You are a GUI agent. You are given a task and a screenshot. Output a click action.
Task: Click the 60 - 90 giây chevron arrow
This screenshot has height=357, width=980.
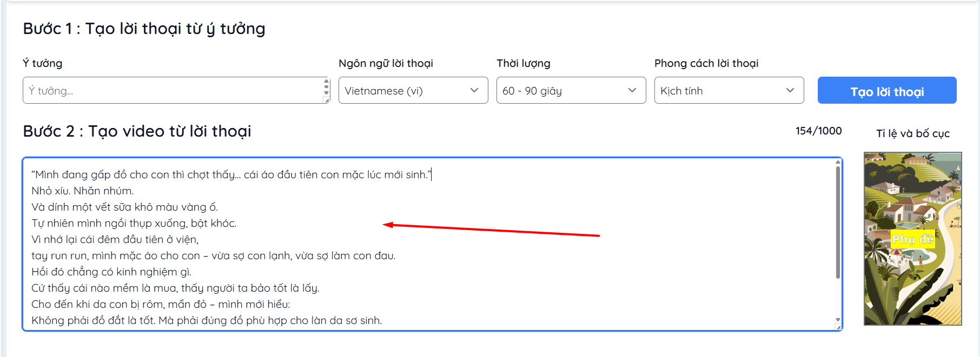(x=632, y=90)
